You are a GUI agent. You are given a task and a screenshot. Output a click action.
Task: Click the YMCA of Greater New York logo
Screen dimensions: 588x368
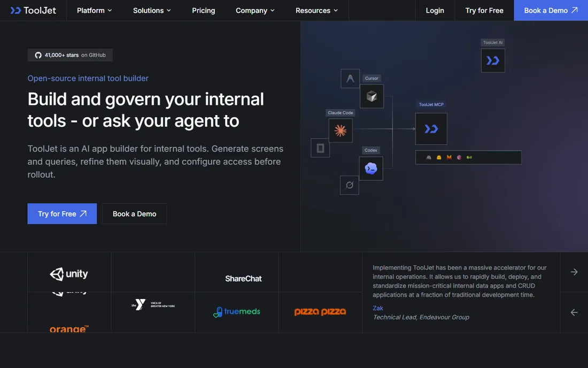point(153,304)
